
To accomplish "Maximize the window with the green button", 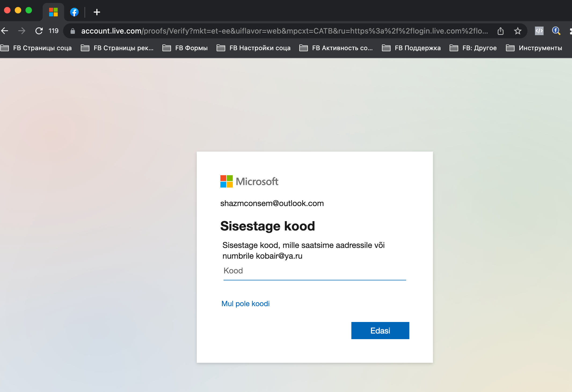I will click(x=29, y=10).
